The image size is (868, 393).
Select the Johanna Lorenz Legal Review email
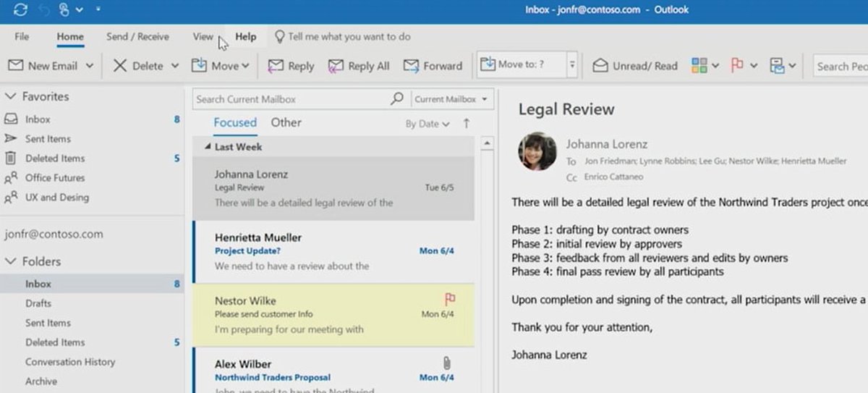tap(333, 188)
